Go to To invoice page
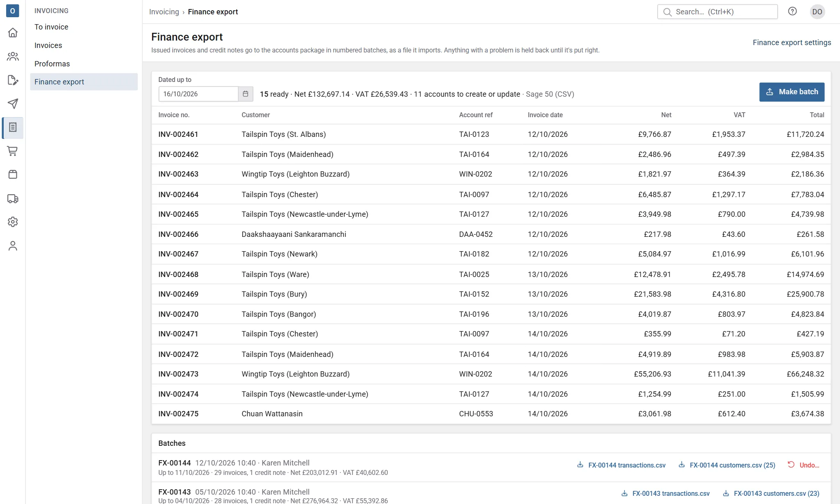The image size is (840, 504). point(84,27)
